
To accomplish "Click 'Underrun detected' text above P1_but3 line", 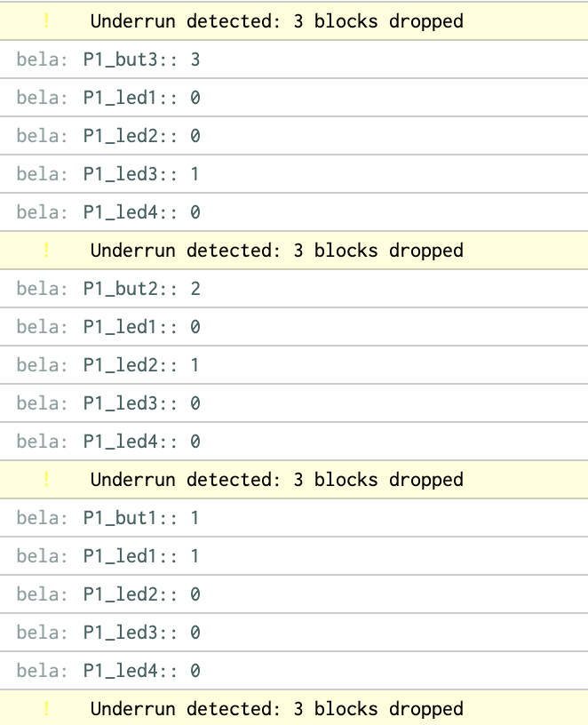I will click(x=276, y=20).
